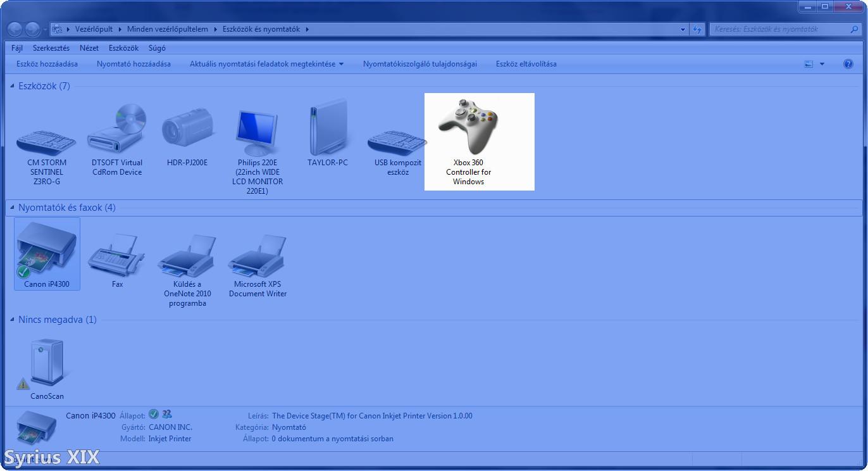Click the Keresés: Eszközök és nyomtatók search field
Screen dimensions: 868x471
click(x=784, y=29)
